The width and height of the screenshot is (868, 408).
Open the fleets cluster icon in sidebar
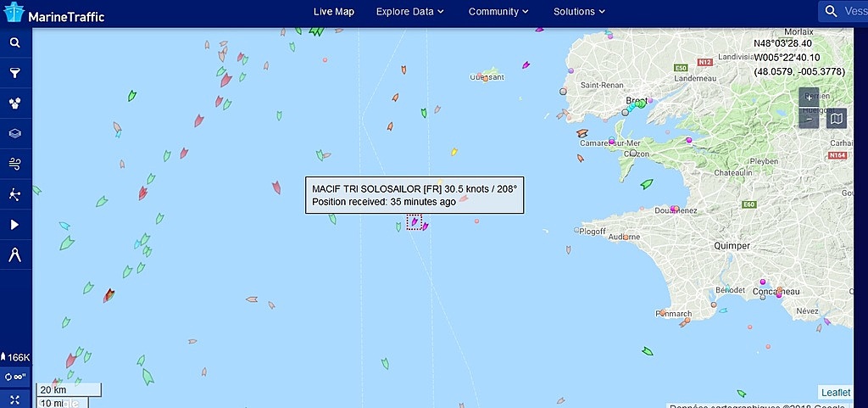pyautogui.click(x=15, y=103)
